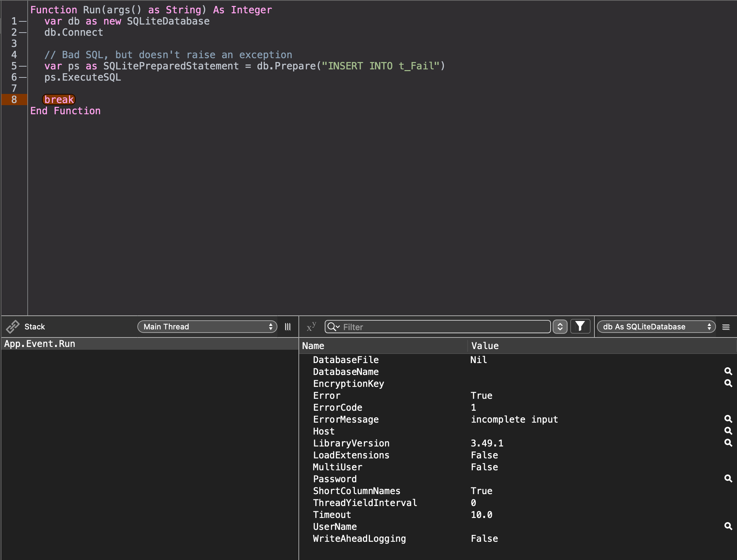Inspect DatabaseName with its magnifier icon
Image resolution: width=737 pixels, height=560 pixels.
pos(728,371)
